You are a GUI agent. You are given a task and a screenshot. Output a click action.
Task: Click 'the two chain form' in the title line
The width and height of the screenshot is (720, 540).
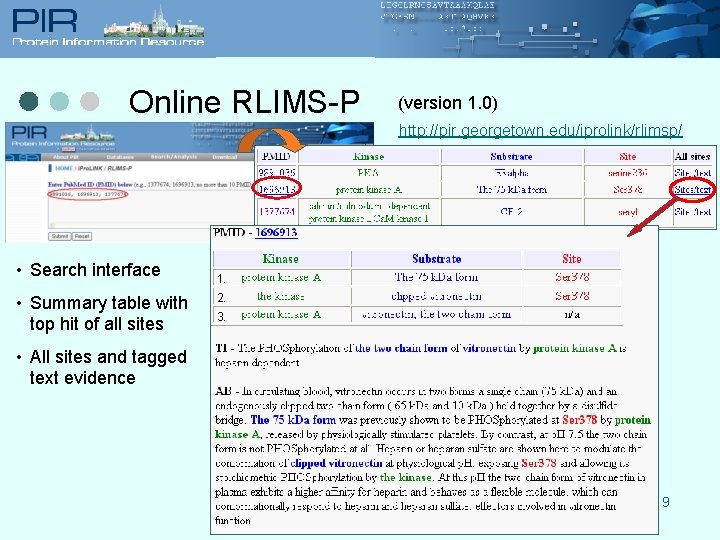pos(401,348)
